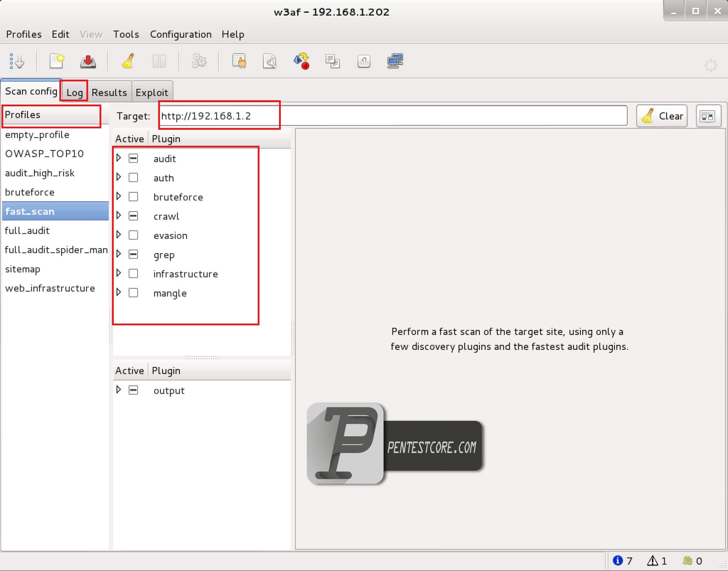
Task: Select the empty_profile profile
Action: click(55, 135)
